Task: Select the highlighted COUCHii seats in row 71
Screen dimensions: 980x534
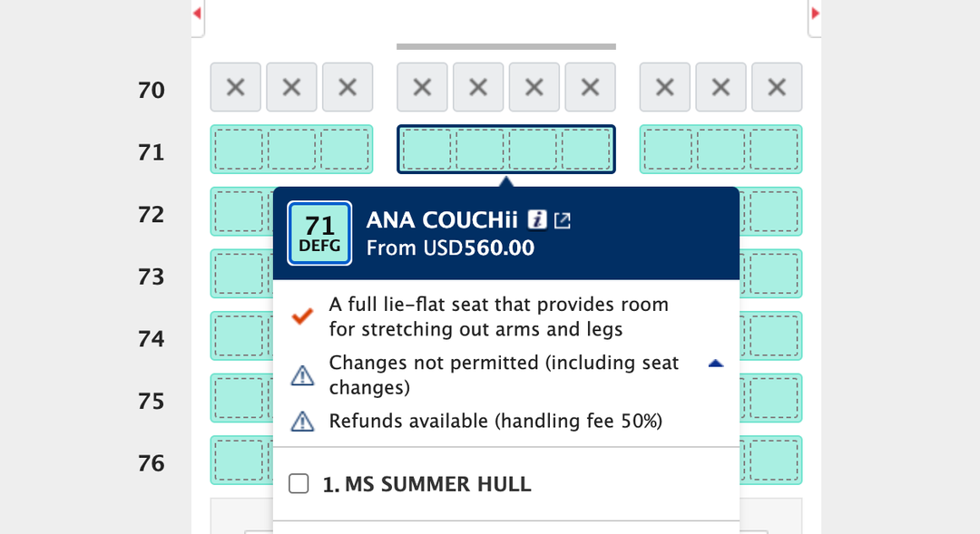Action: [x=506, y=150]
